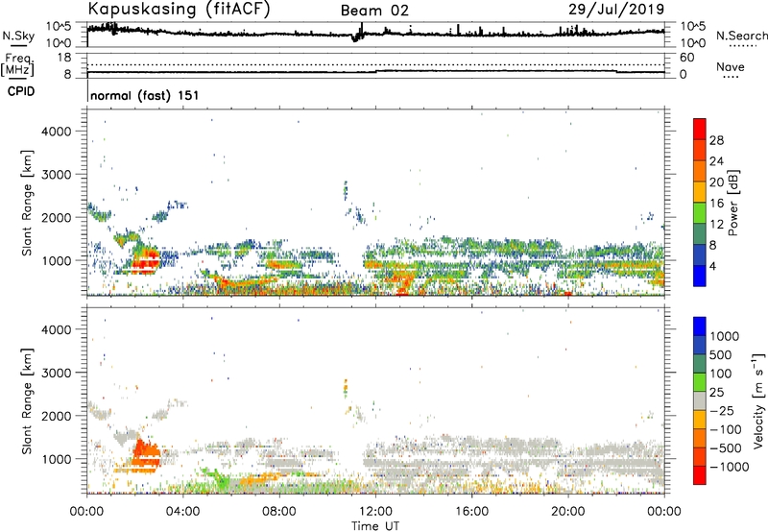The image size is (768, 532).
Task: Click the 'Beam 02' label
Action: tap(374, 11)
